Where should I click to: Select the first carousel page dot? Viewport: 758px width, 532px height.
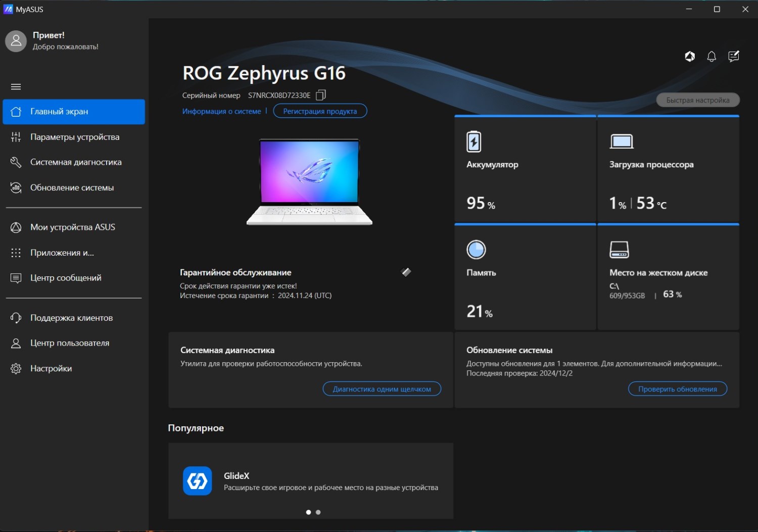coord(309,512)
